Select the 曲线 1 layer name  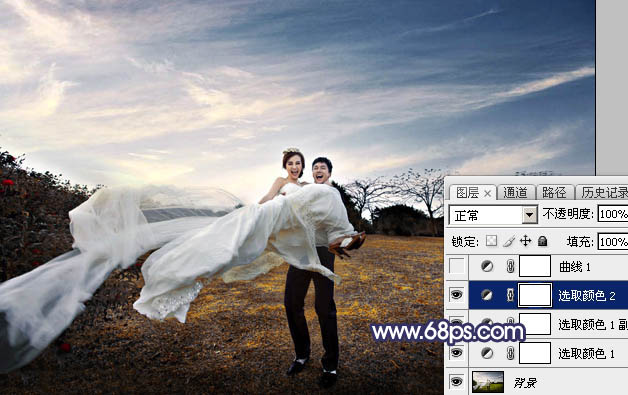point(575,267)
